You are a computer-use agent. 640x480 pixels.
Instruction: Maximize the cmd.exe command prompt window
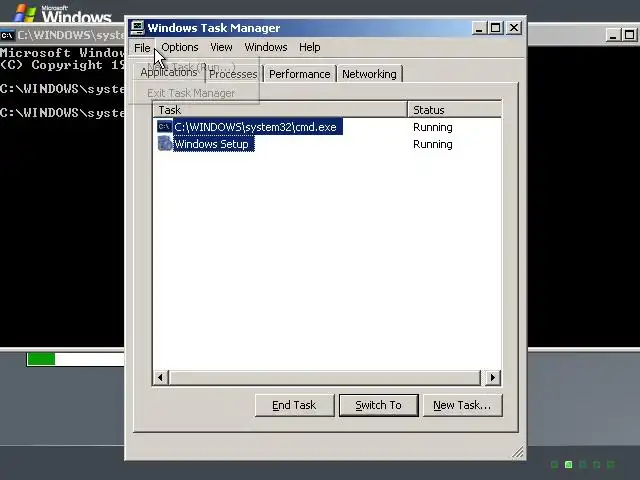(629, 35)
